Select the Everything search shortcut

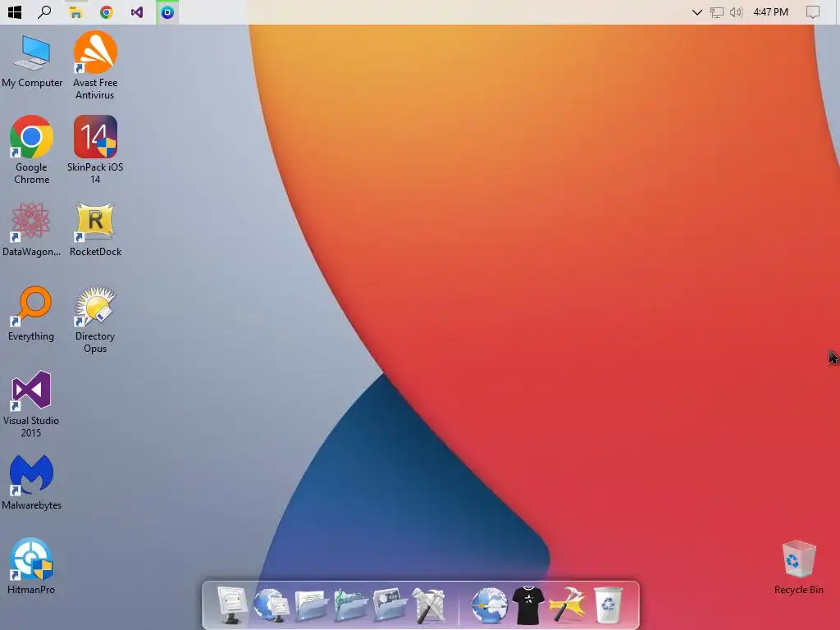pyautogui.click(x=31, y=314)
